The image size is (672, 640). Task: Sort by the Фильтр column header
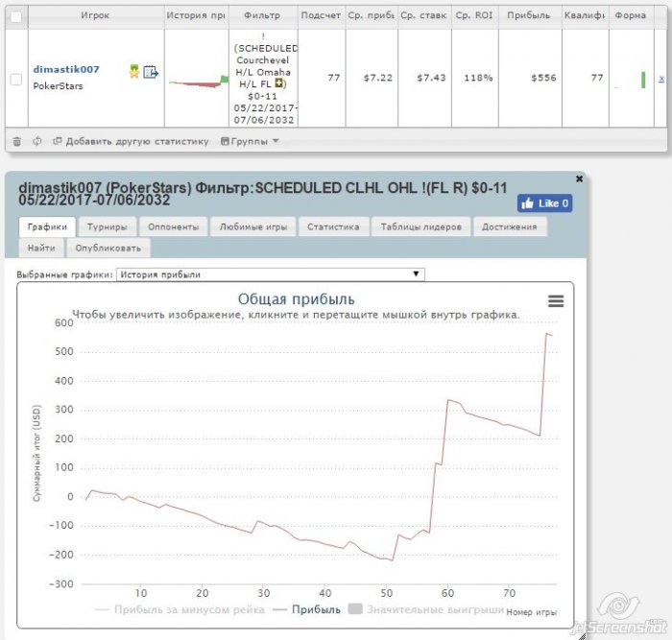click(262, 15)
